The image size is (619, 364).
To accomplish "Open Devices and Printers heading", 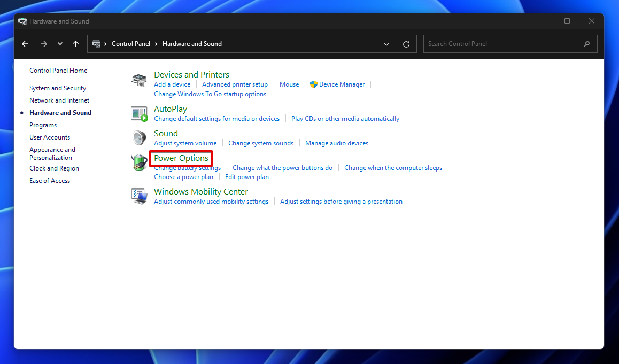I will pos(191,75).
